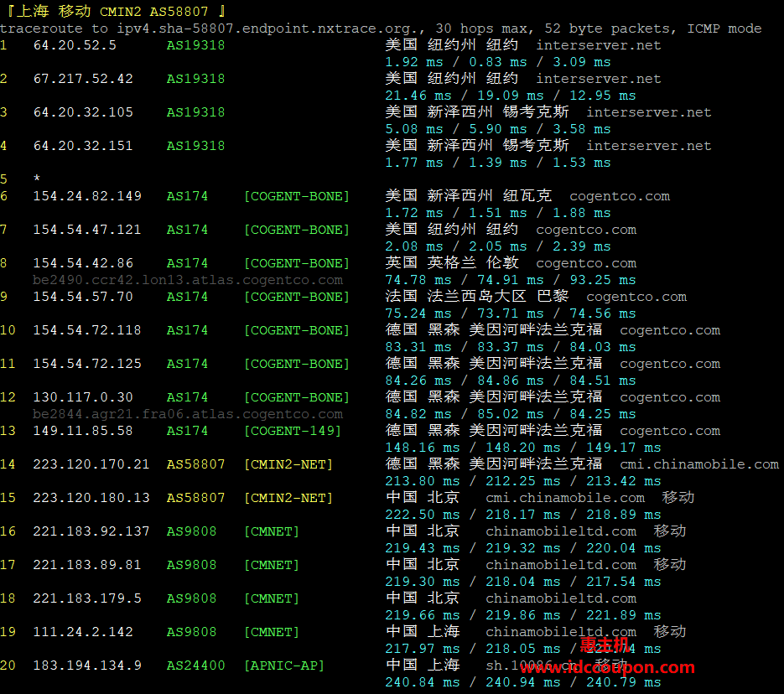Click location '美国 新泽西州 纽瓦克'
784x694 pixels.
(x=469, y=196)
